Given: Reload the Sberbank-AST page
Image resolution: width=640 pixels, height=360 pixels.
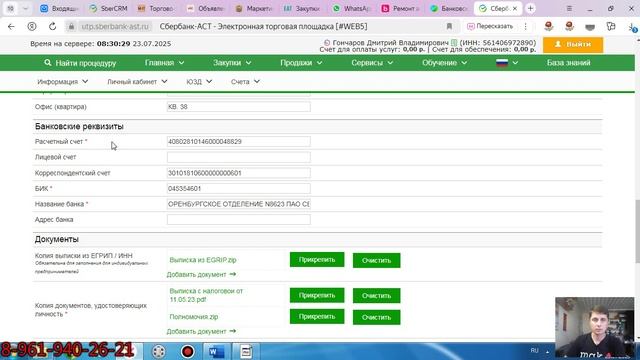Looking at the screenshot, I should (52, 27).
